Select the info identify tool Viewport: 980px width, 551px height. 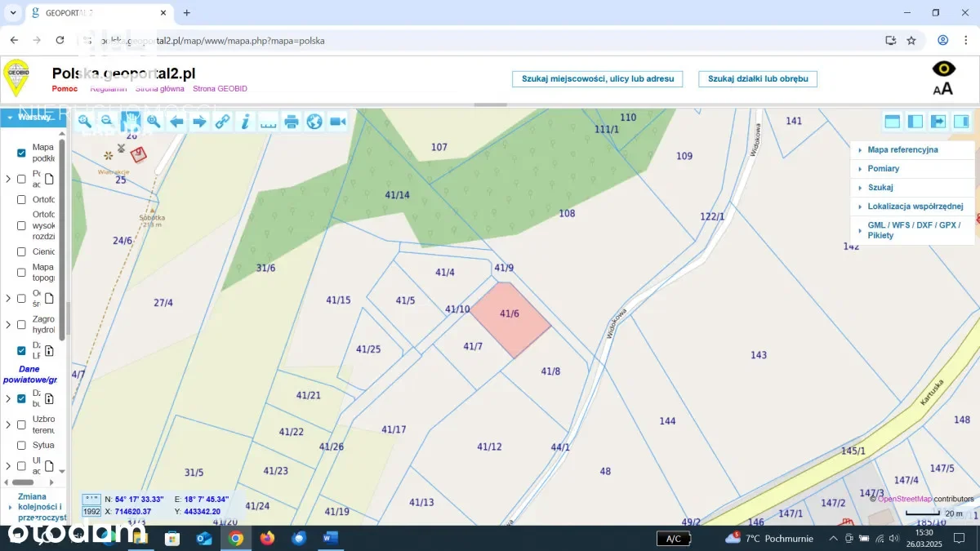245,122
